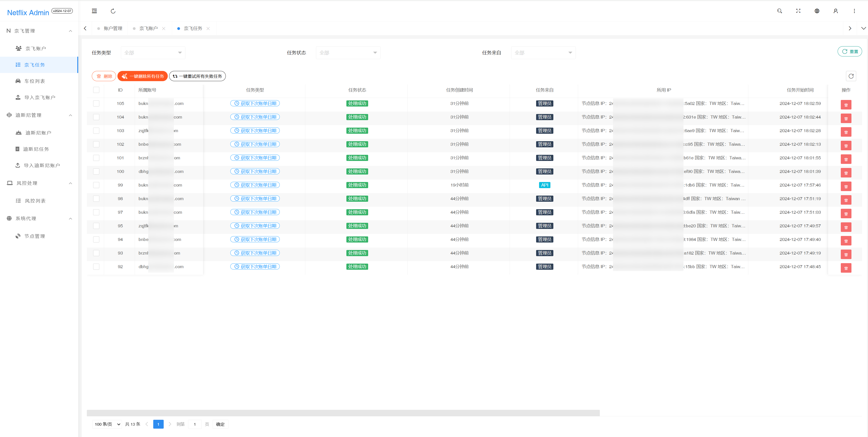
Task: Close the 奈飞账户 tab
Action: click(164, 28)
